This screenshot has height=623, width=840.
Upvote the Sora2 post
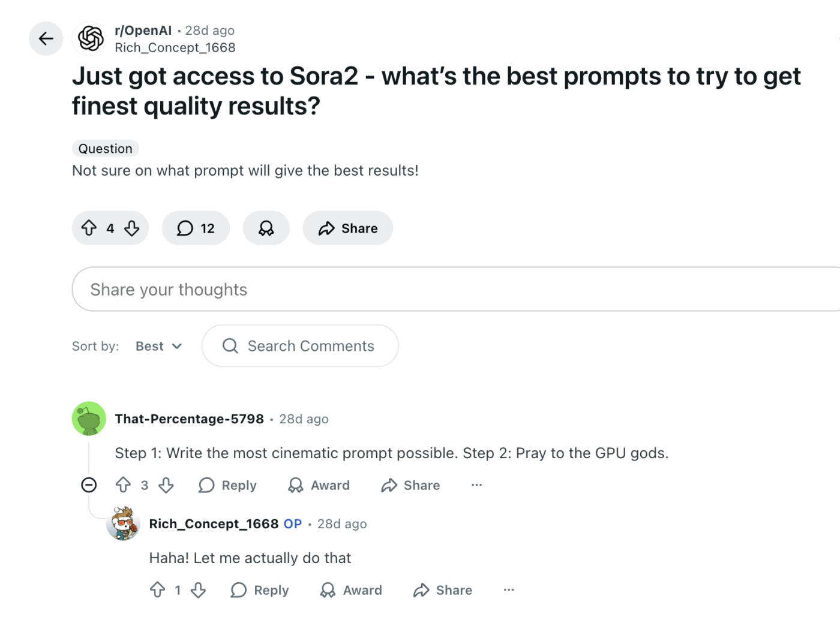click(89, 228)
